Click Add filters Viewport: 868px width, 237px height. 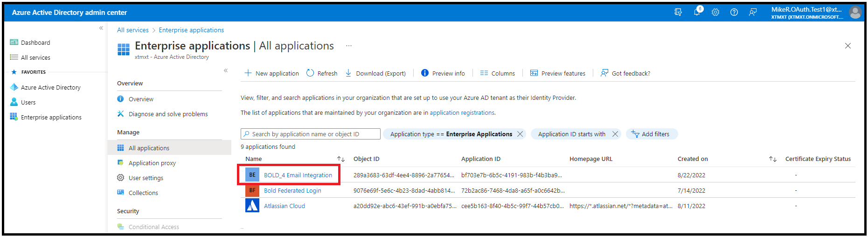652,134
